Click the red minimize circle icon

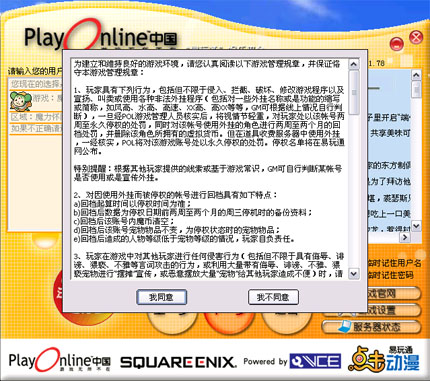pyautogui.click(x=396, y=44)
